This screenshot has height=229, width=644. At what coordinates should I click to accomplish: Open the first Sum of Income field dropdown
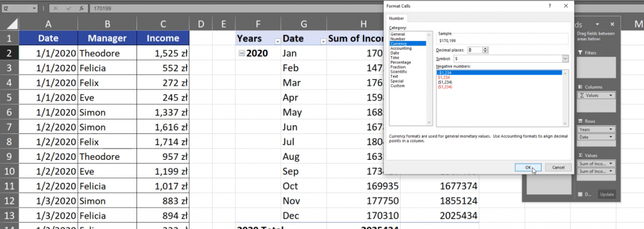coord(611,164)
